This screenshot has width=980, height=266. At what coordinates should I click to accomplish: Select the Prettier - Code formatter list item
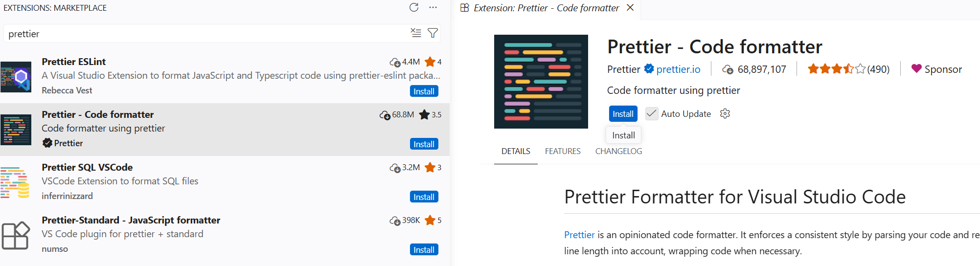[225, 129]
